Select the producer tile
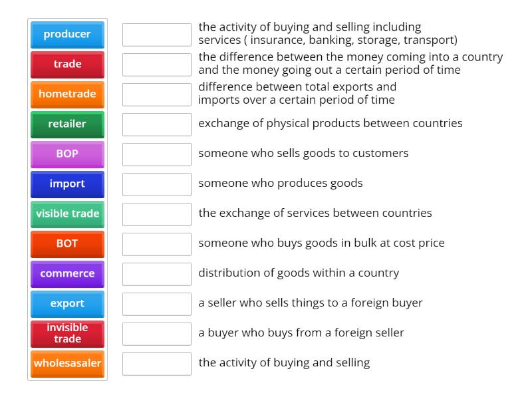The width and height of the screenshot is (532, 399). [67, 35]
